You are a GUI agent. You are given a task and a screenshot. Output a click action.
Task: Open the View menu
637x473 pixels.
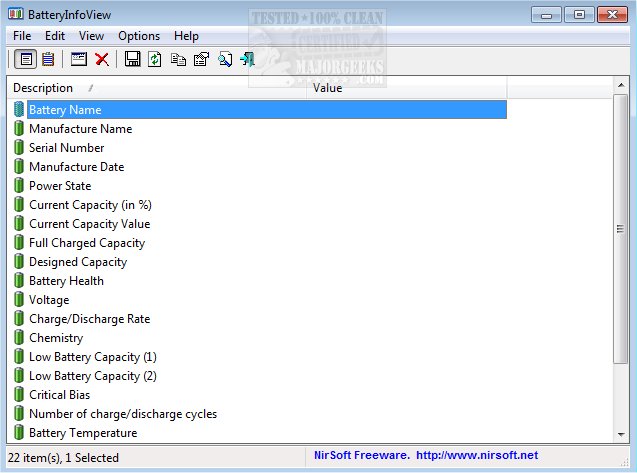(91, 36)
